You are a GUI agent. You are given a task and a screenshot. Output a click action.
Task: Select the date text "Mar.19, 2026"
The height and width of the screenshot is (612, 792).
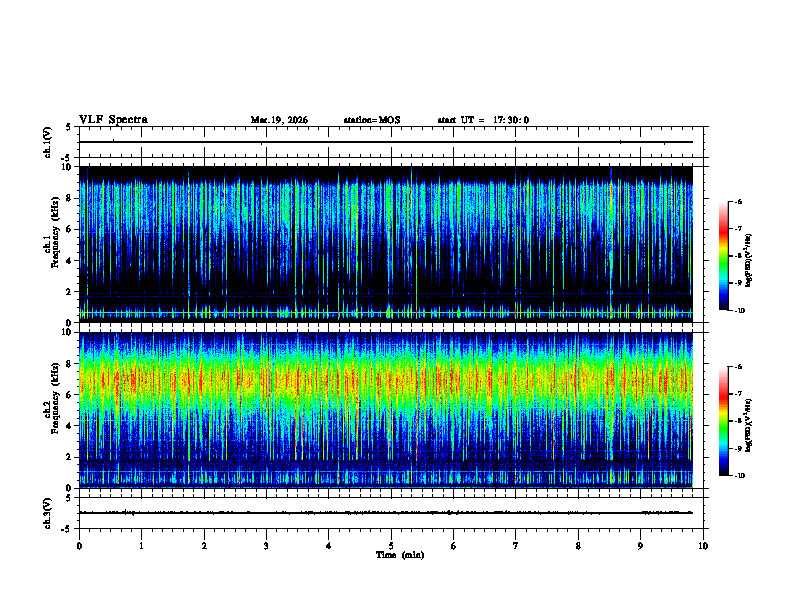pyautogui.click(x=279, y=120)
